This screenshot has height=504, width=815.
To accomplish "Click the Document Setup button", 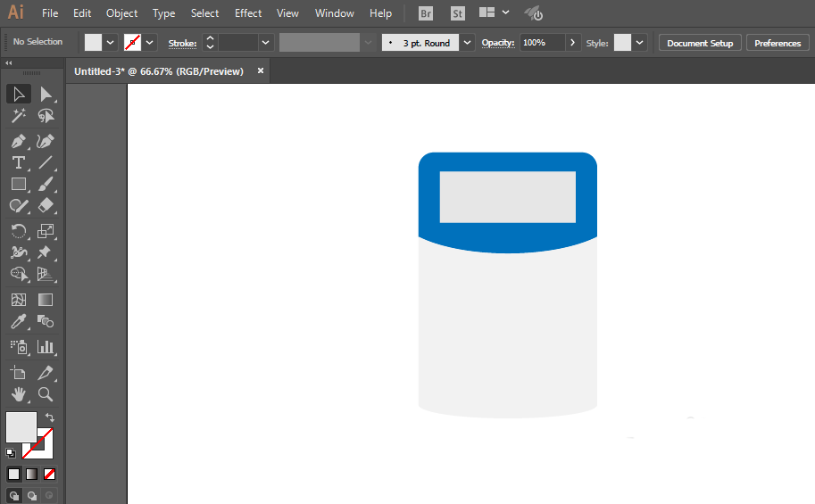I will 700,43.
